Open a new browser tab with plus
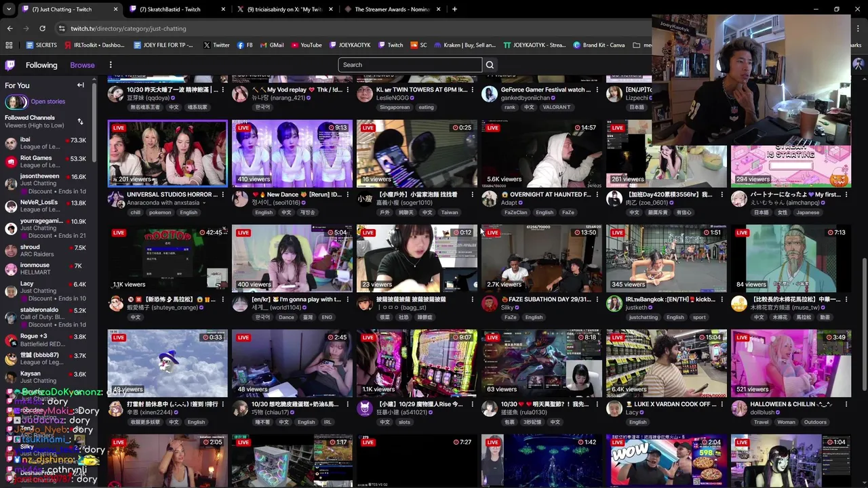 coord(454,9)
